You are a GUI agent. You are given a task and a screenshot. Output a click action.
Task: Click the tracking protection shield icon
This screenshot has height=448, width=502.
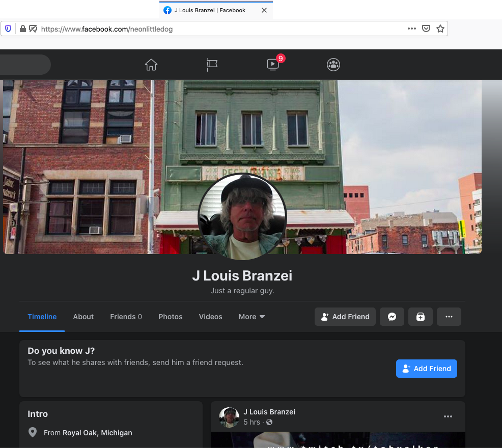(8, 29)
